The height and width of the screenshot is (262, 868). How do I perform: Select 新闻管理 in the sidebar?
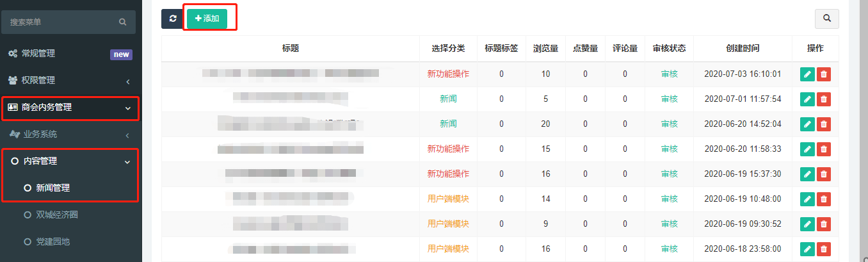(52, 188)
